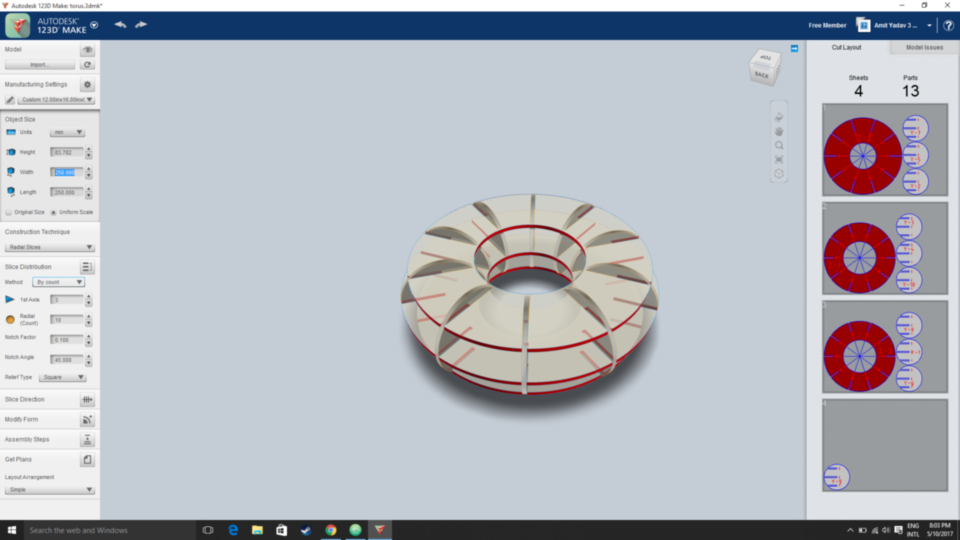The width and height of the screenshot is (960, 540).
Task: Click the fit-to-view icon
Action: click(779, 160)
